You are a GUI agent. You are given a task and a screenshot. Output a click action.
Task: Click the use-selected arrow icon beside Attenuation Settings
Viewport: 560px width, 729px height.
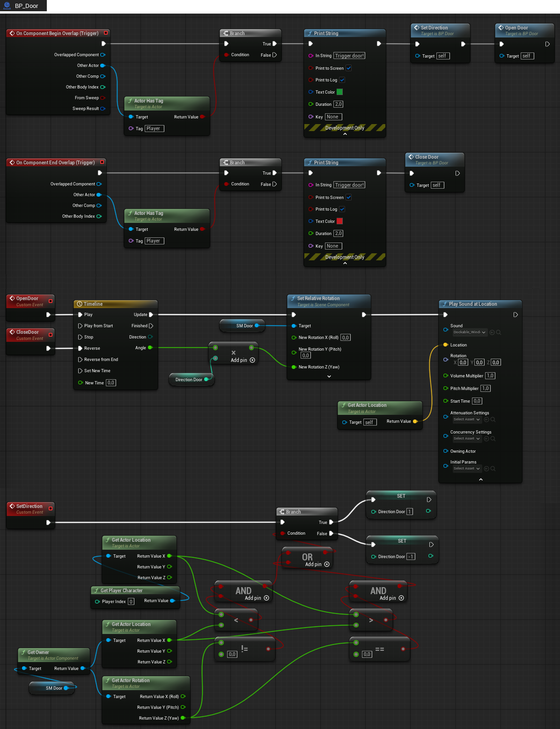[x=486, y=420]
